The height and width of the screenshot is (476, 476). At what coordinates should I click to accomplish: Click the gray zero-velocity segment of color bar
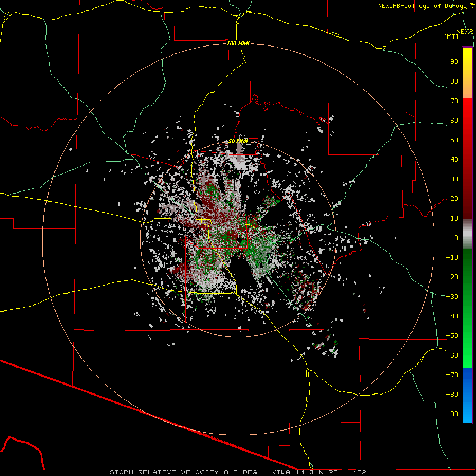467,234
